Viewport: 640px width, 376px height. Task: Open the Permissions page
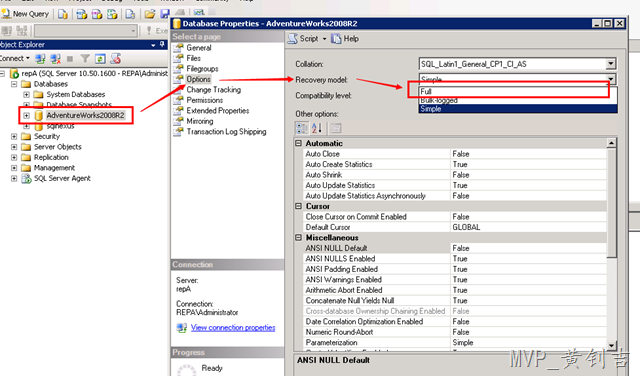pos(204,100)
